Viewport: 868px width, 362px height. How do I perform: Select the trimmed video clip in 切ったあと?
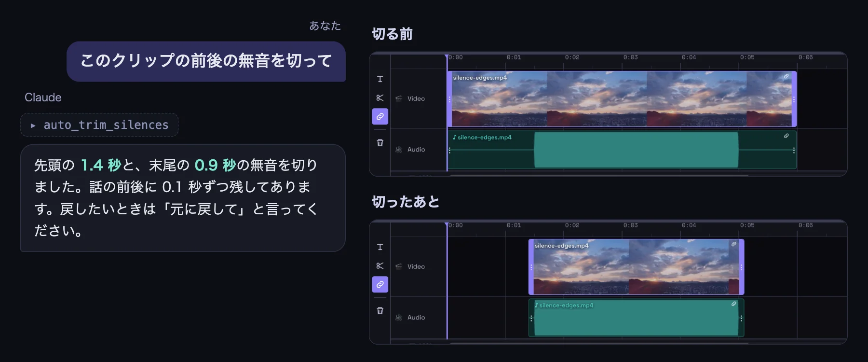[x=637, y=267]
